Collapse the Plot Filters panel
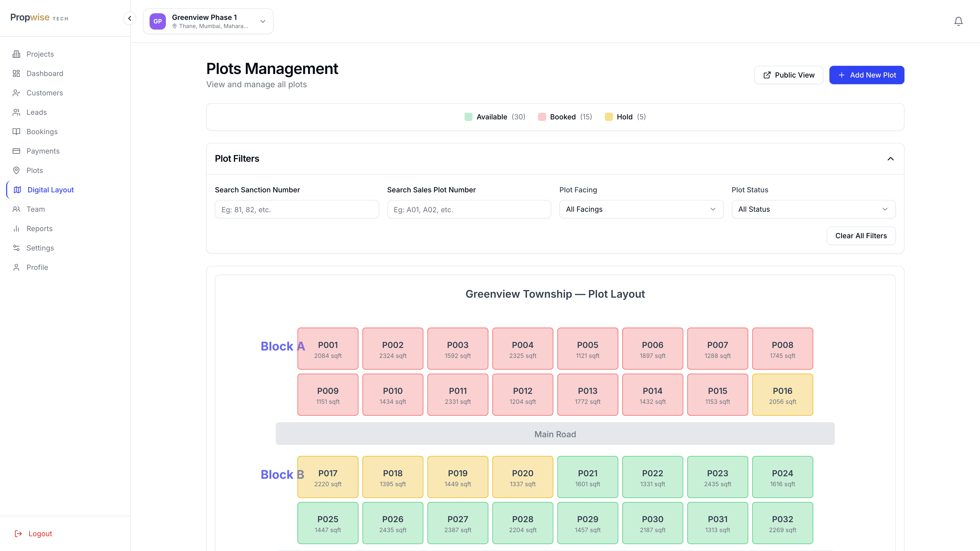This screenshot has width=980, height=551. pos(890,159)
